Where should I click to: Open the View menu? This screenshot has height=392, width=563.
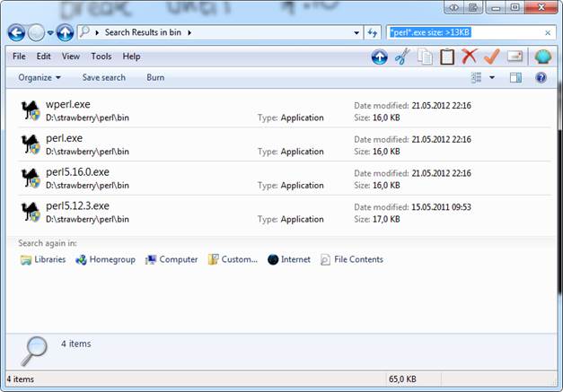pyautogui.click(x=71, y=57)
